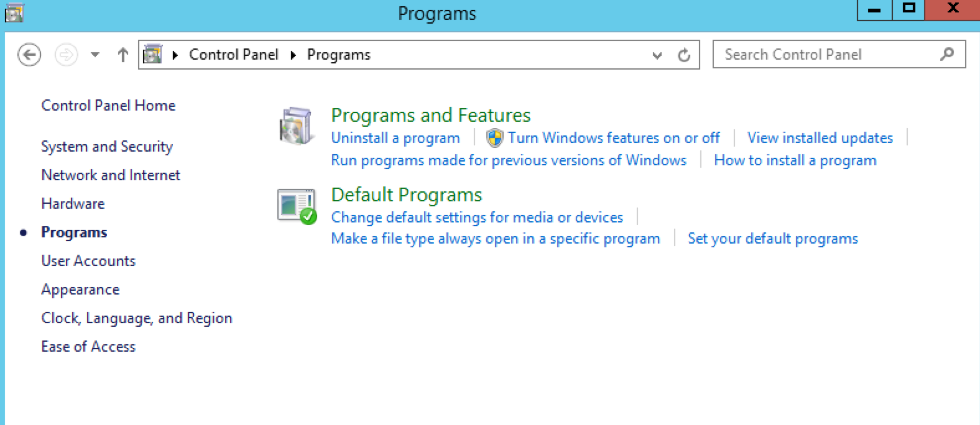This screenshot has height=425, width=980.
Task: Open Turn Windows features on or off
Action: pyautogui.click(x=614, y=138)
